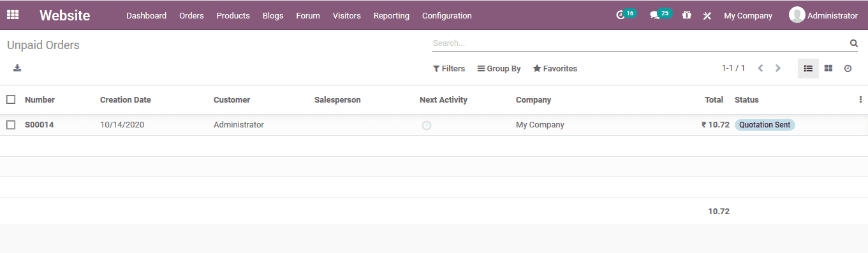Open Administrator user menu
The image size is (868, 253).
[x=823, y=15]
